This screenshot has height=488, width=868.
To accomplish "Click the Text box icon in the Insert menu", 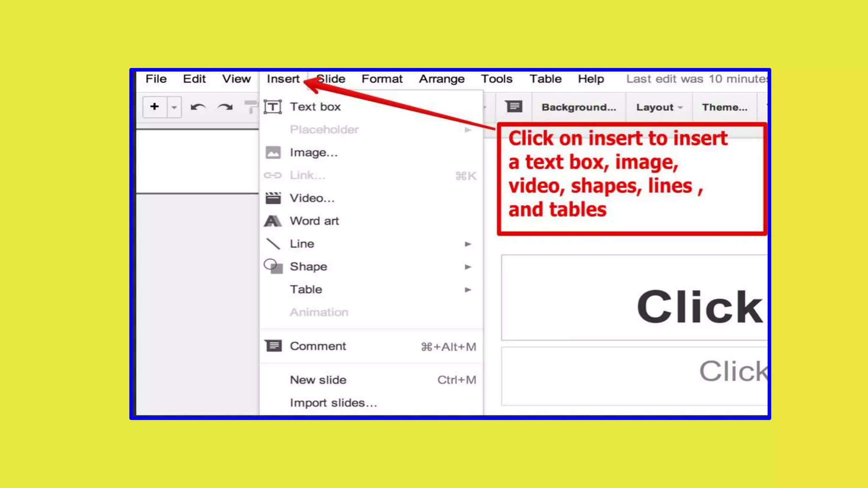I will tap(273, 107).
